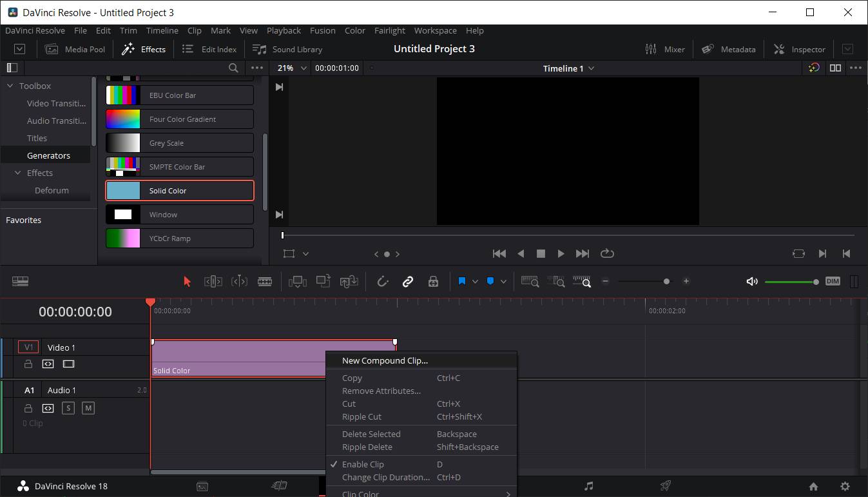The width and height of the screenshot is (868, 497).
Task: Select the arrow Selection Mode tool
Action: [x=188, y=281]
